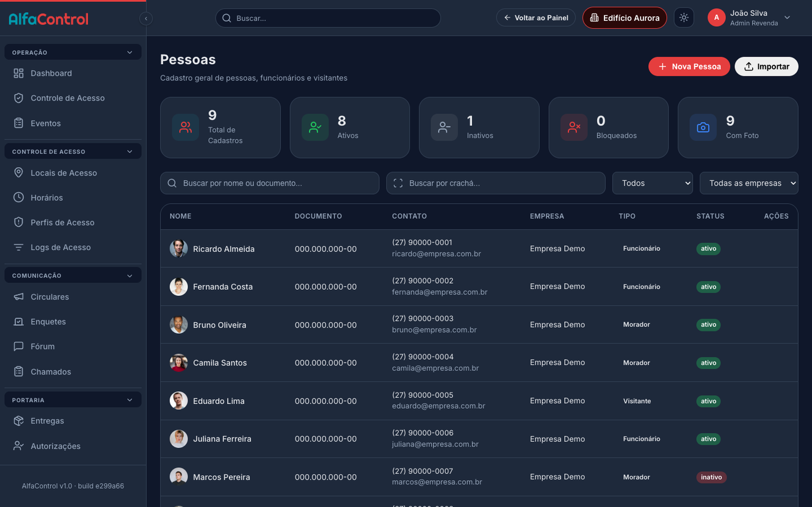812x507 pixels.
Task: Click Ricardo Almeida's profile photo
Action: 179,248
